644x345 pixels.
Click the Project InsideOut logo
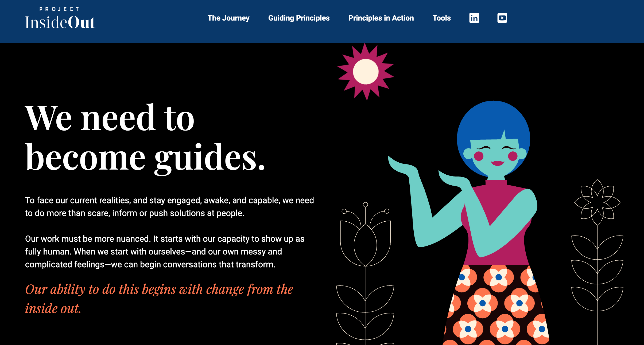(60, 18)
